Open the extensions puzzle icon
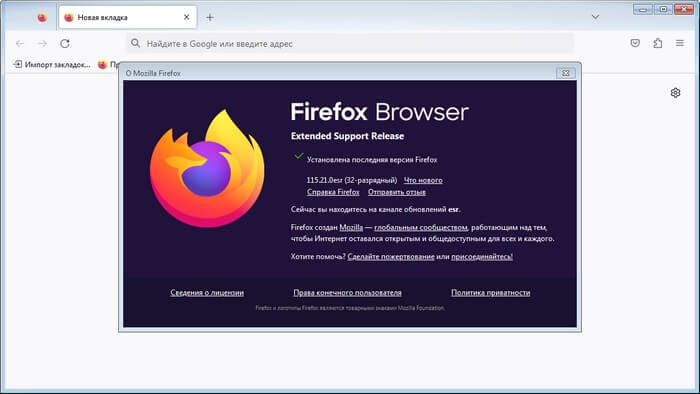The height and width of the screenshot is (394, 700). tap(658, 43)
